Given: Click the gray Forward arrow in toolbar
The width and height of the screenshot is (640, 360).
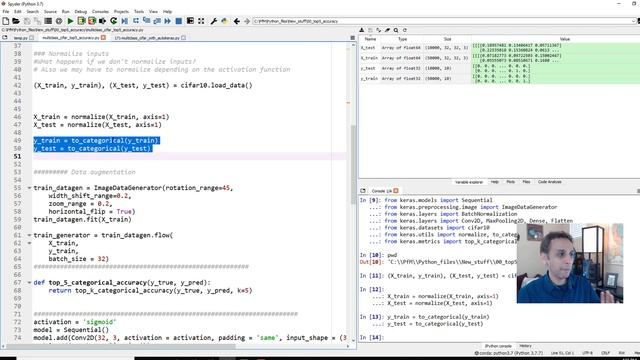Looking at the screenshot, I should point(247,21).
